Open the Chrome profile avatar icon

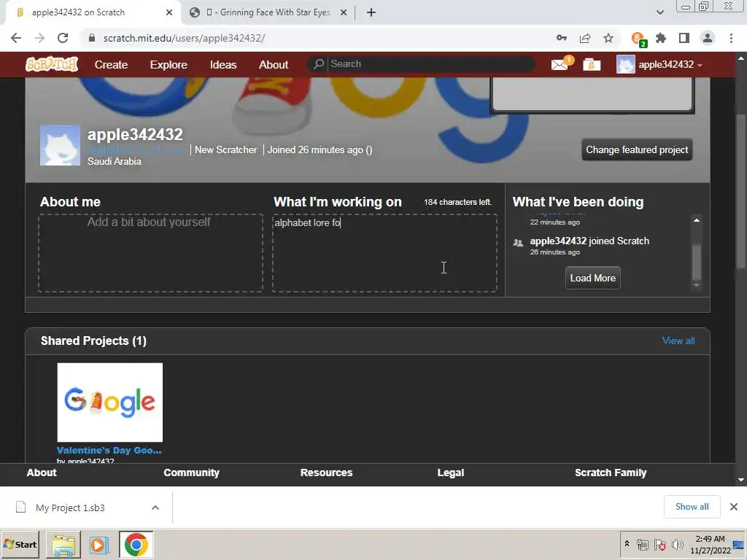(708, 38)
